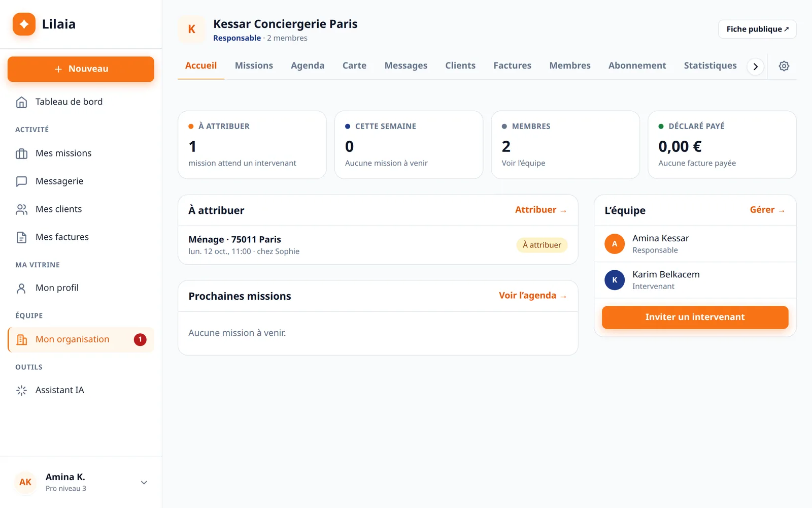Click the Mes clients people icon
The width and height of the screenshot is (812, 508).
(x=21, y=209)
